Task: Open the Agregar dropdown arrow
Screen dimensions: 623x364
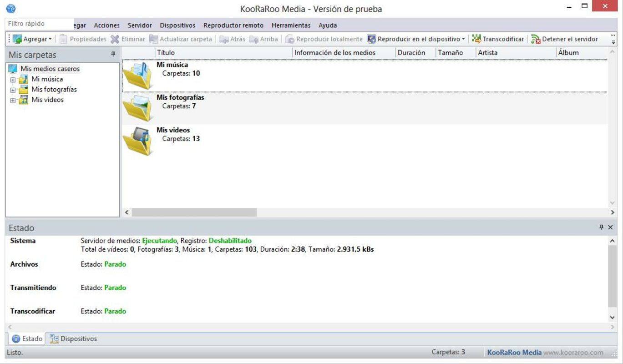Action: coord(50,39)
